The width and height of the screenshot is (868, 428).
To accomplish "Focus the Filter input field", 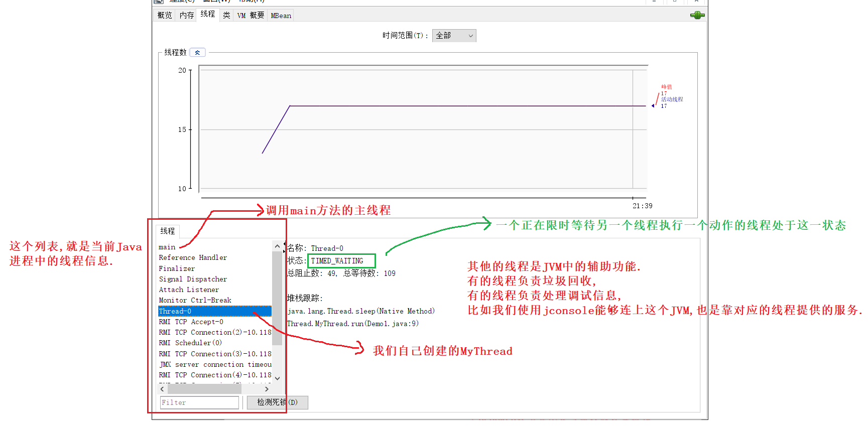I will pyautogui.click(x=200, y=402).
